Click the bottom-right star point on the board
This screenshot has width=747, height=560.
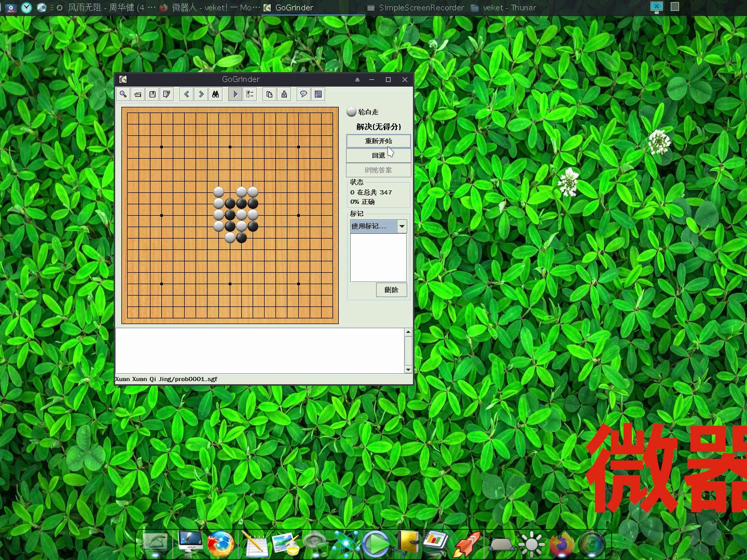coord(298,284)
